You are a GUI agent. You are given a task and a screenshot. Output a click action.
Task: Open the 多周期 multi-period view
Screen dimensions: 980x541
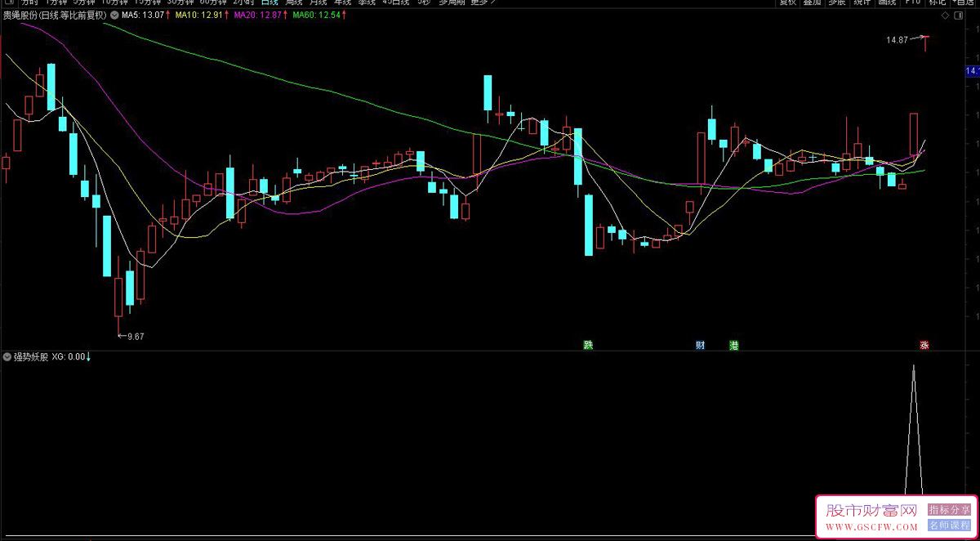[452, 2]
